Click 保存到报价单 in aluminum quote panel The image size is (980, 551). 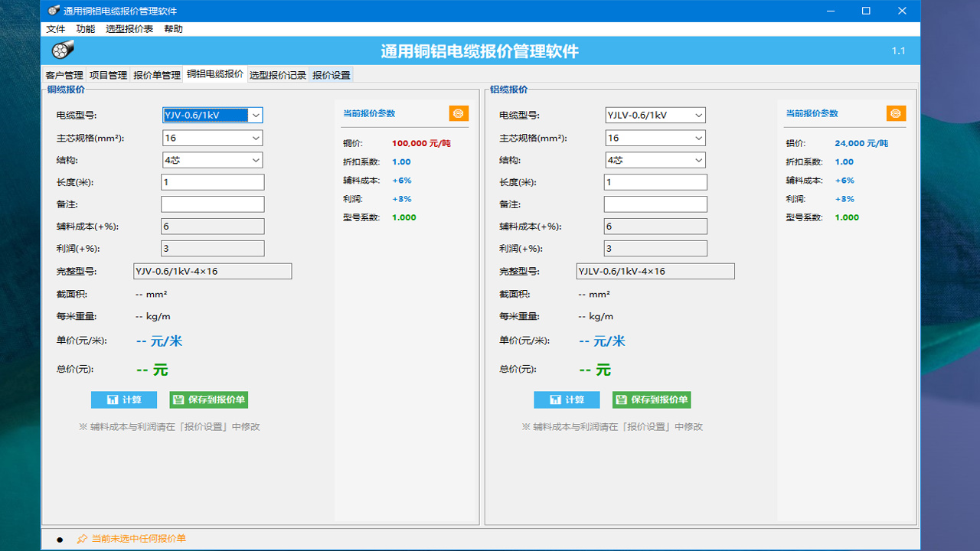(652, 399)
